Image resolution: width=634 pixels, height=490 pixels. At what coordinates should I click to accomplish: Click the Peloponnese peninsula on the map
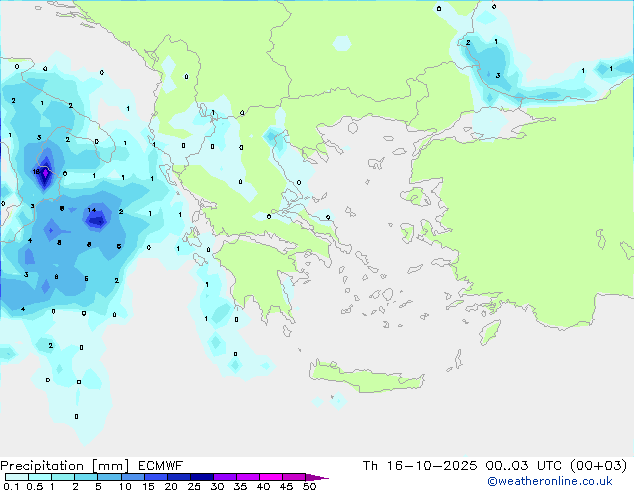point(261,279)
